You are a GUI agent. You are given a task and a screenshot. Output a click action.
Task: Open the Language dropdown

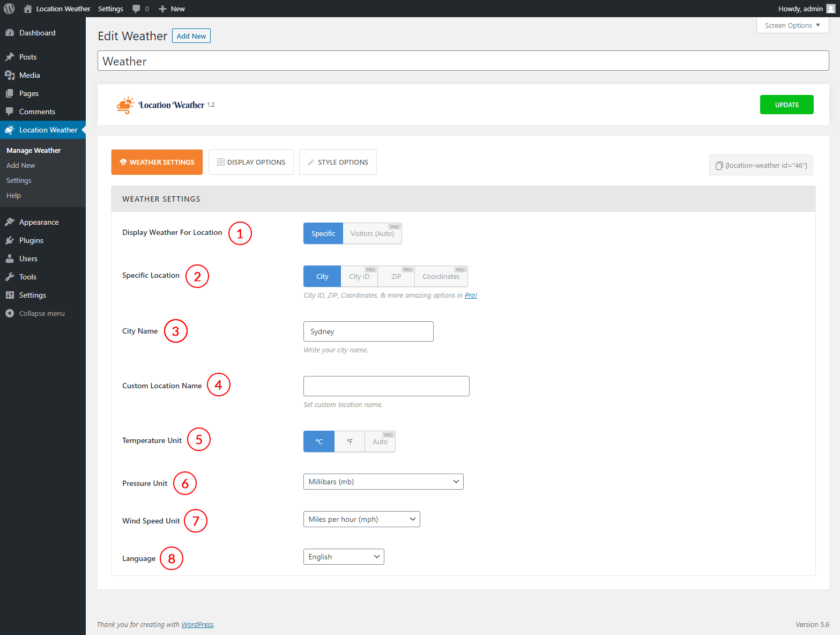(343, 557)
